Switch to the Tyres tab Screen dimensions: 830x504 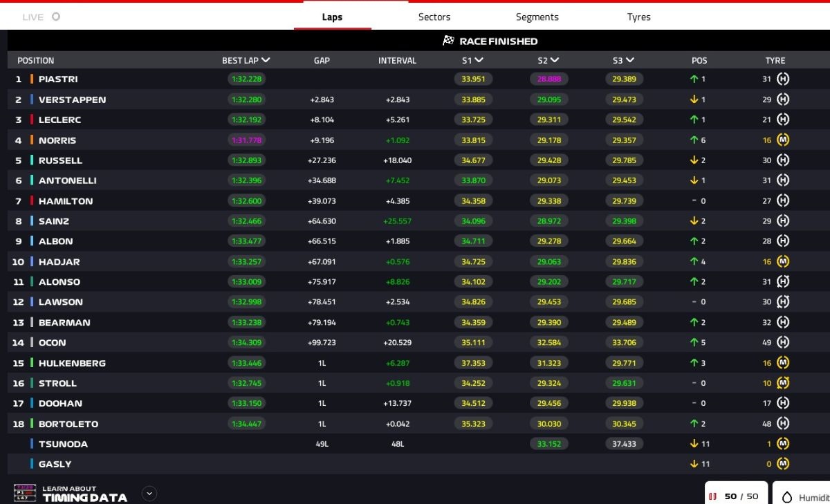[x=638, y=17]
